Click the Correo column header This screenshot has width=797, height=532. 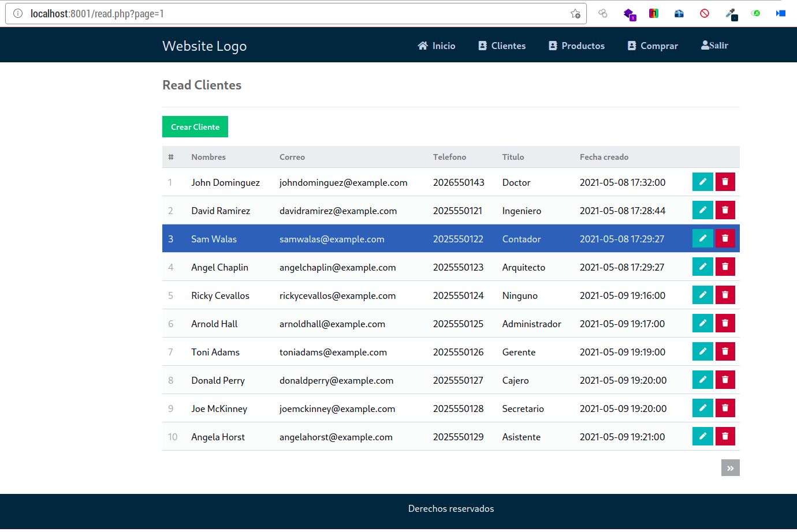pyautogui.click(x=292, y=157)
